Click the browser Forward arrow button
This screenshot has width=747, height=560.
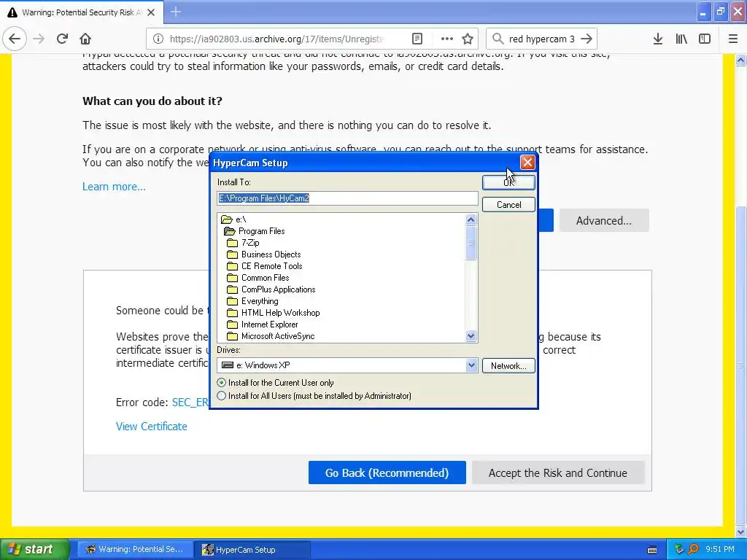pos(39,39)
